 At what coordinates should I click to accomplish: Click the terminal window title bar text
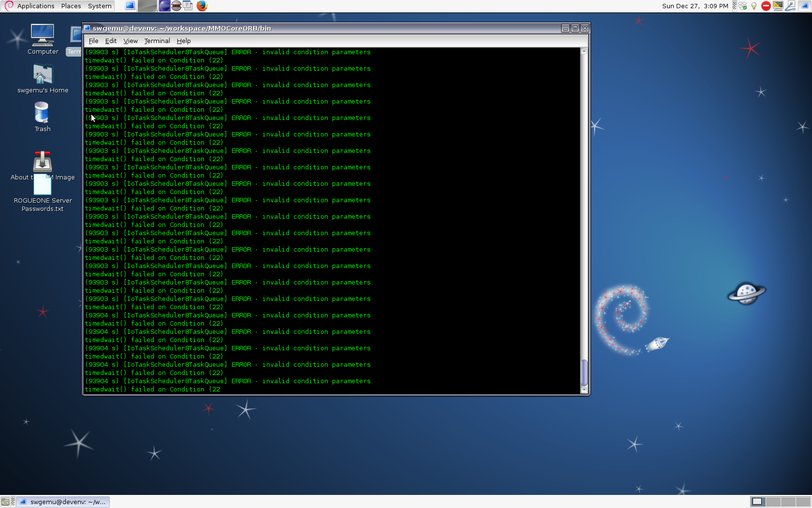pyautogui.click(x=182, y=28)
